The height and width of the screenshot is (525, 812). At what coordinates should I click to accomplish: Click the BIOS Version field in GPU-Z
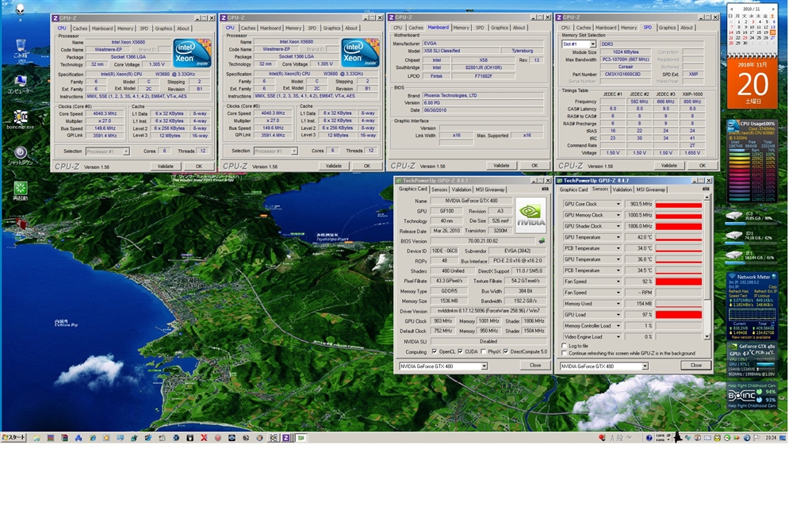coord(483,241)
